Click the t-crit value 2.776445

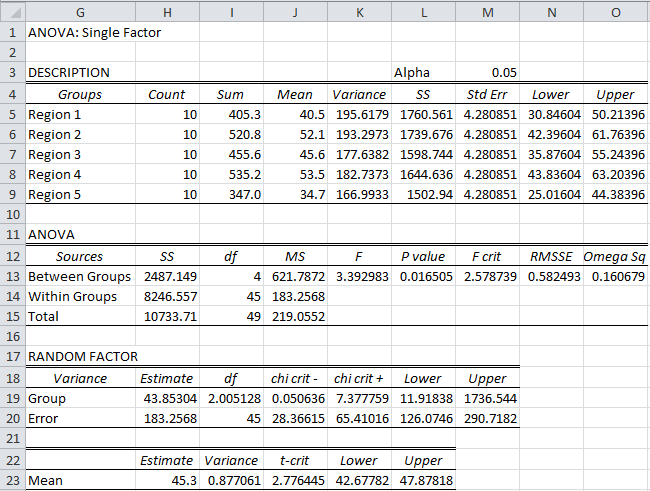(x=295, y=480)
